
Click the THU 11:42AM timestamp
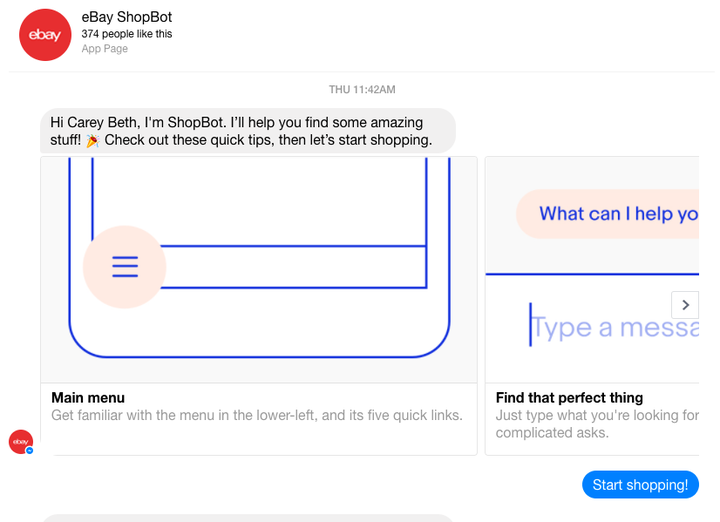click(362, 90)
